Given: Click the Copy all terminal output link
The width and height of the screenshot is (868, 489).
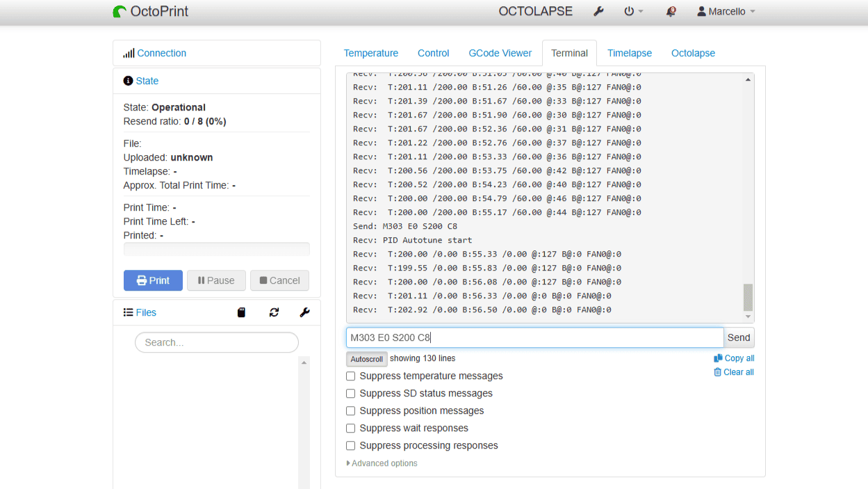Looking at the screenshot, I should point(734,358).
